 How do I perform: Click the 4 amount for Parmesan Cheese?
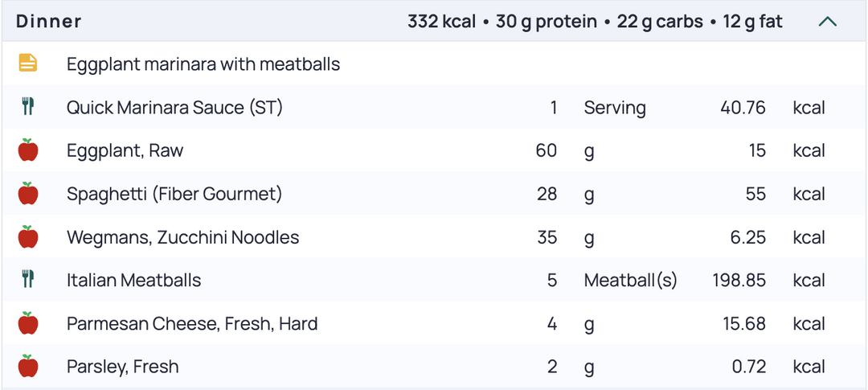[552, 323]
